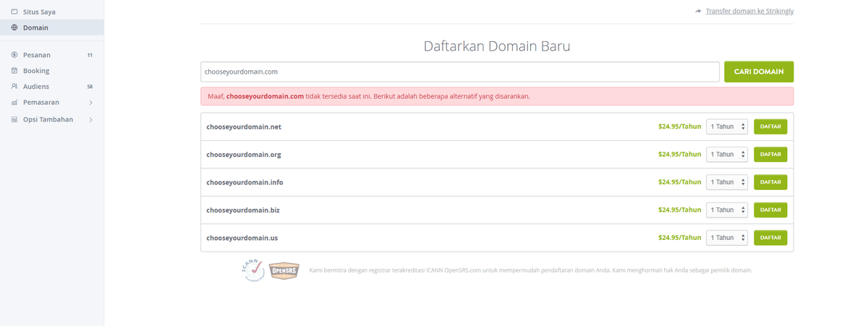868x326 pixels.
Task: Click the chooseyourdomain.biz domain name
Action: (x=243, y=210)
